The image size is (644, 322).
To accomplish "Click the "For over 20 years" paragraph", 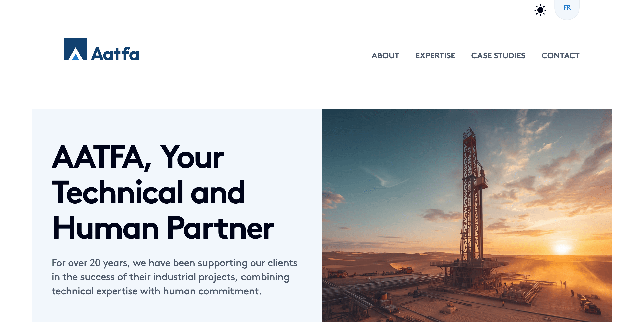I will (175, 277).
